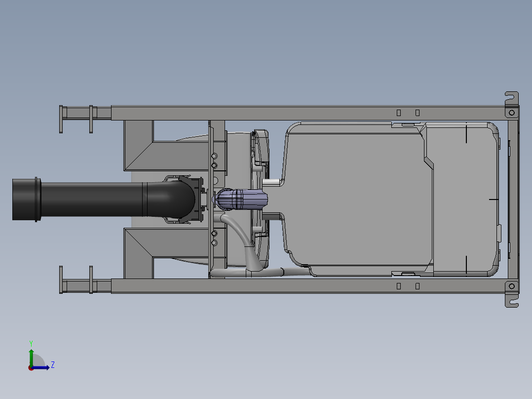Select the purple cylindrical part at the model center

pos(242,199)
